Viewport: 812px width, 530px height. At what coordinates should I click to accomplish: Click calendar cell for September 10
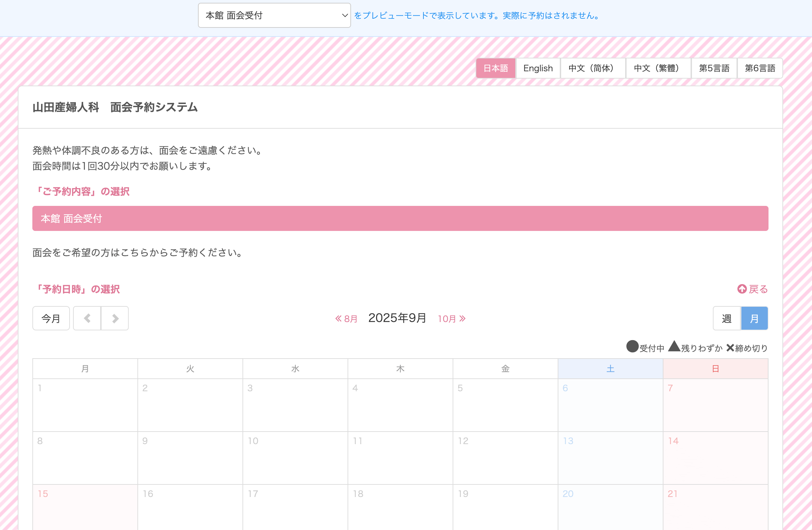(x=295, y=458)
